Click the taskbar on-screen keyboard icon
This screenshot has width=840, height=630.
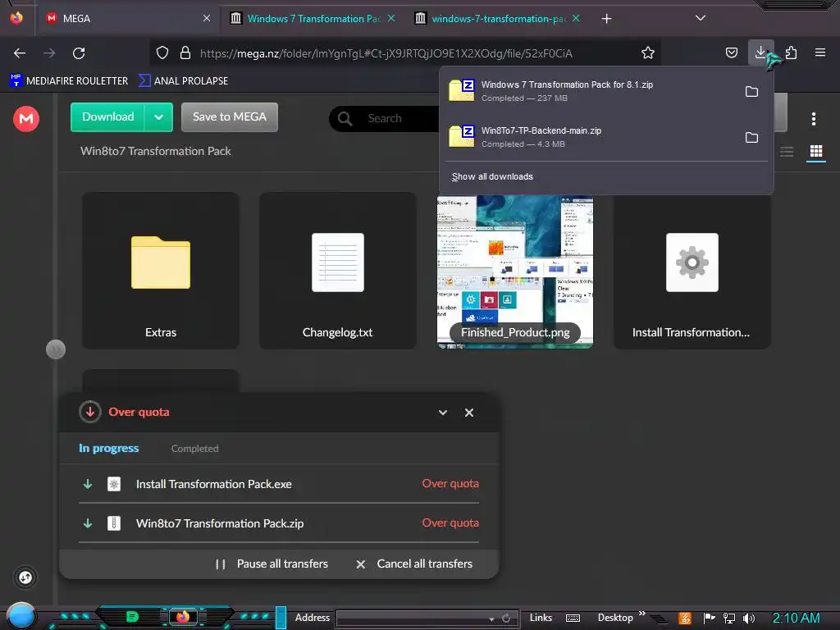(573, 619)
